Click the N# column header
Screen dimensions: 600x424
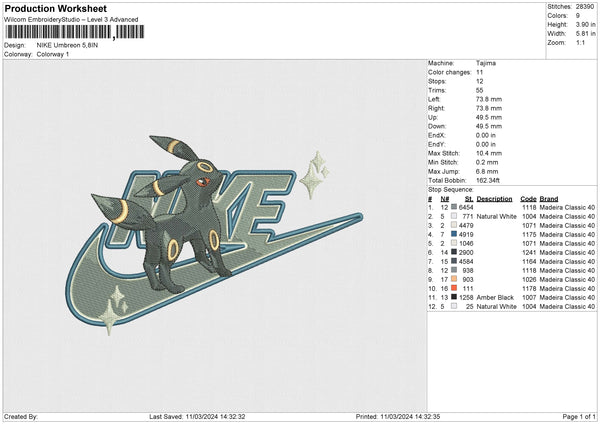point(445,199)
